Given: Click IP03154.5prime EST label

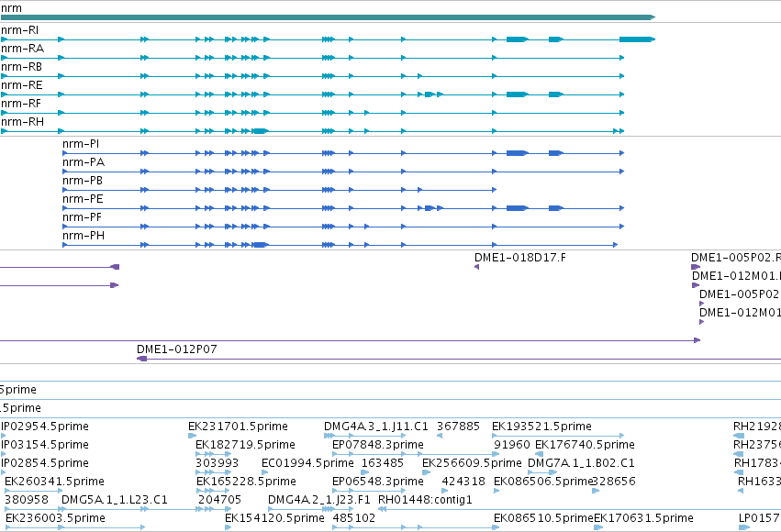Looking at the screenshot, I should point(45,445).
